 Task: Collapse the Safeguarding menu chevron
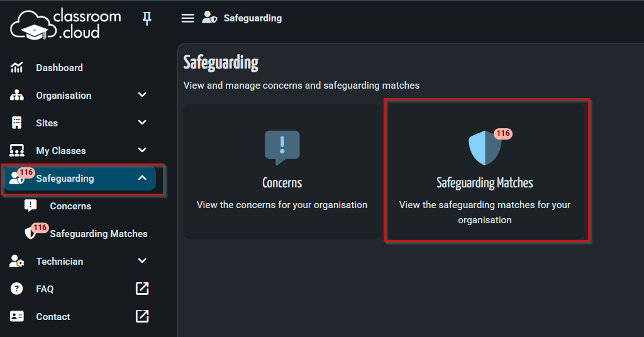click(x=142, y=178)
